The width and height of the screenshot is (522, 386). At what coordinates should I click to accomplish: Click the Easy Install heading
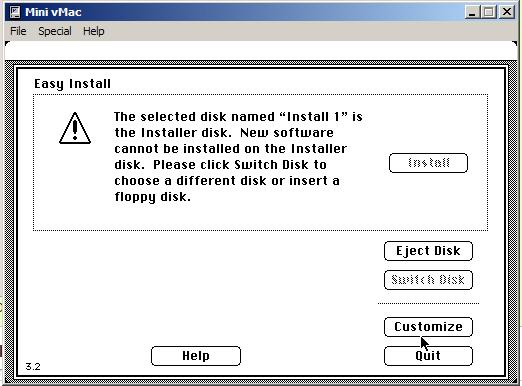72,84
